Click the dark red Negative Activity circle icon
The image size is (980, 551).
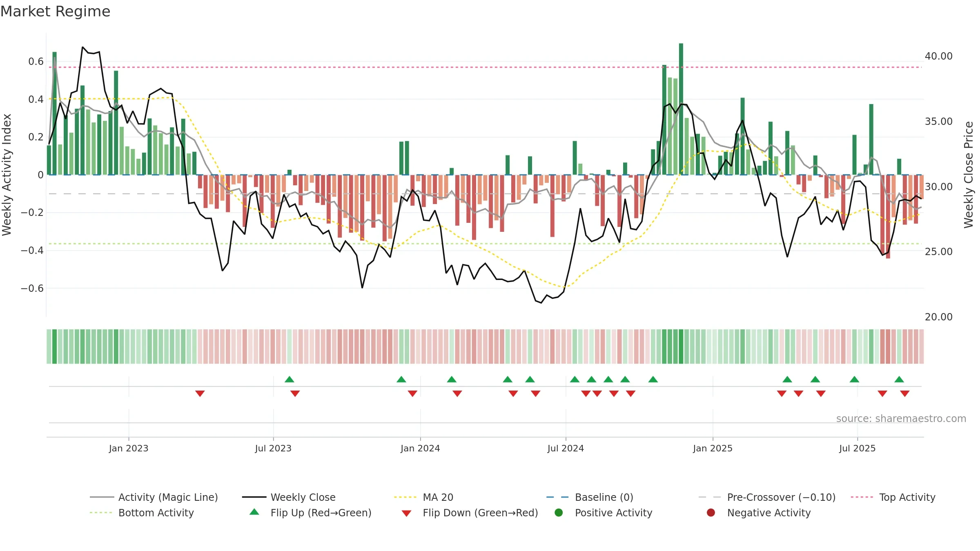click(711, 513)
